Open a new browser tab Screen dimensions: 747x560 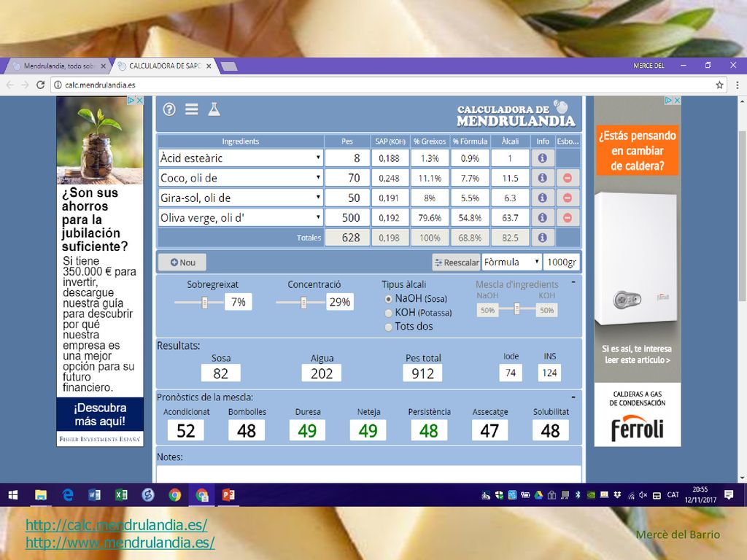[229, 66]
